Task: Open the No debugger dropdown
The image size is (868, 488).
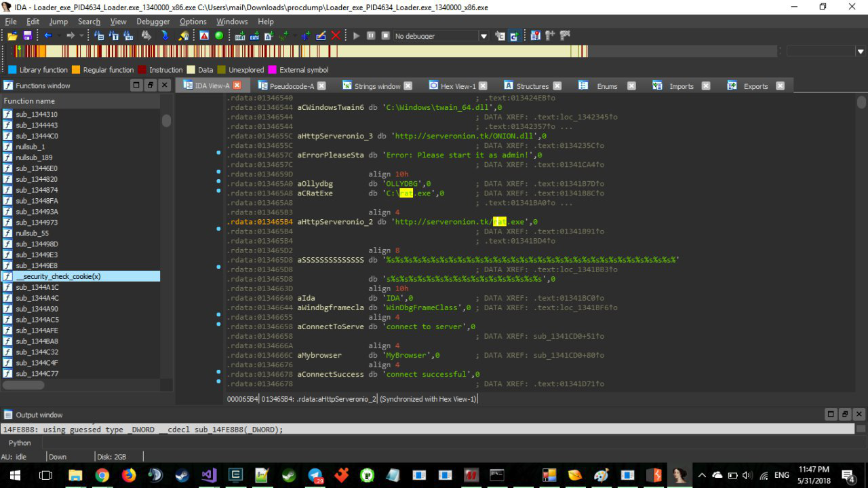Action: coord(484,36)
